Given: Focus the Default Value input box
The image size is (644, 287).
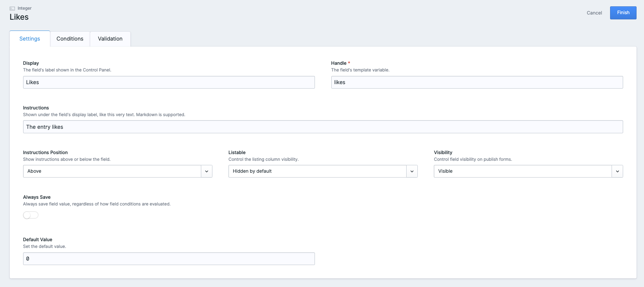Looking at the screenshot, I should tap(169, 259).
